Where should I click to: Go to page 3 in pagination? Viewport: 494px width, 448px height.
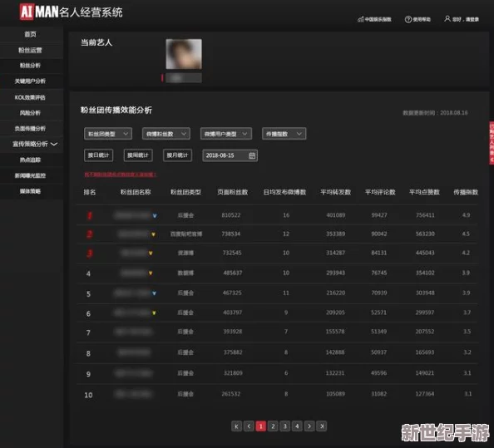coord(284,426)
